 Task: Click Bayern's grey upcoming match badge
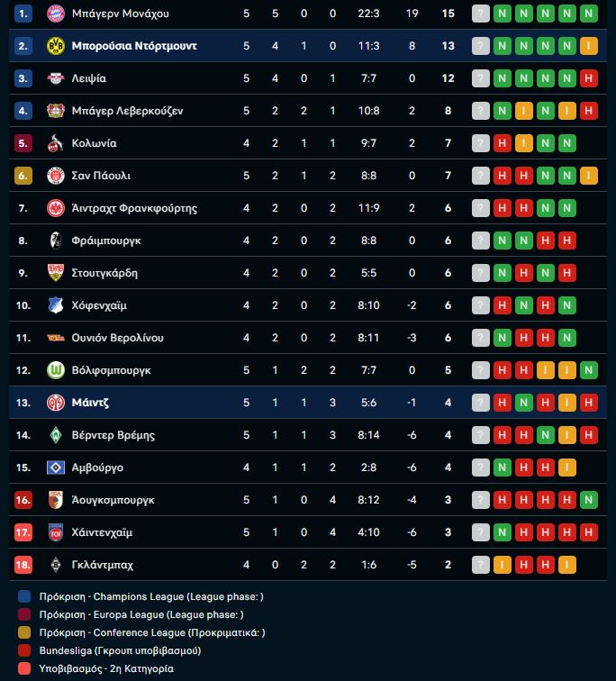[481, 14]
